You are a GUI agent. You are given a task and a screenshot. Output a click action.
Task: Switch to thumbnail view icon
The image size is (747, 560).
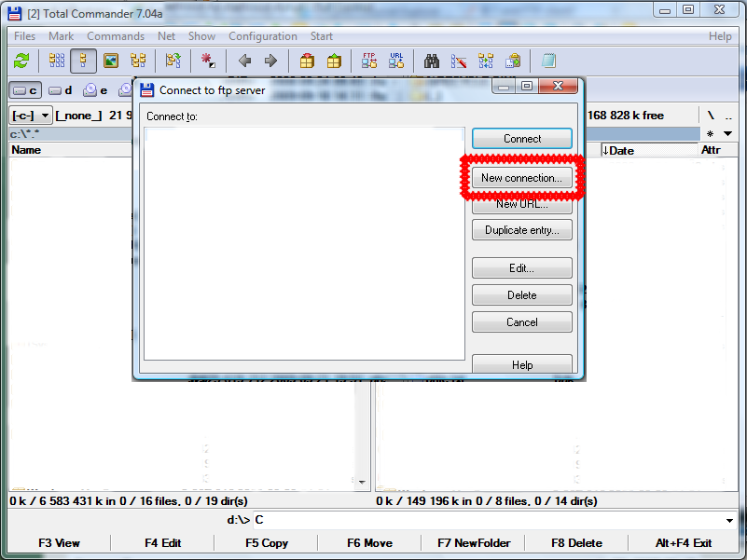click(111, 61)
